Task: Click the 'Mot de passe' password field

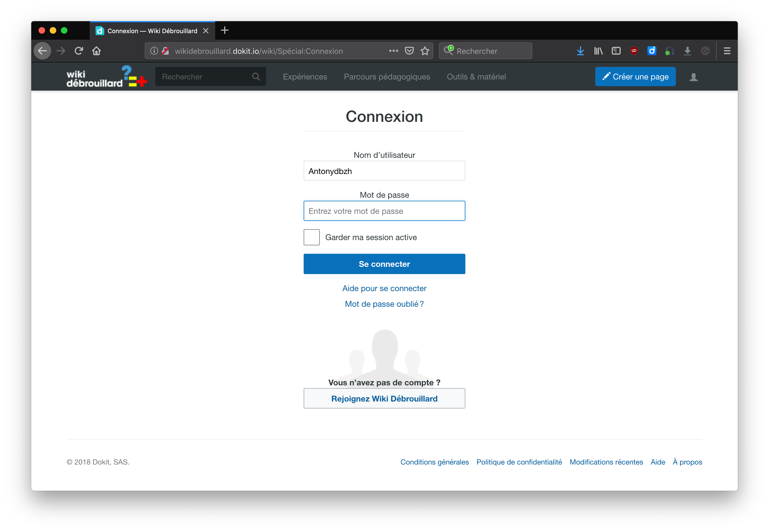Action: [384, 211]
